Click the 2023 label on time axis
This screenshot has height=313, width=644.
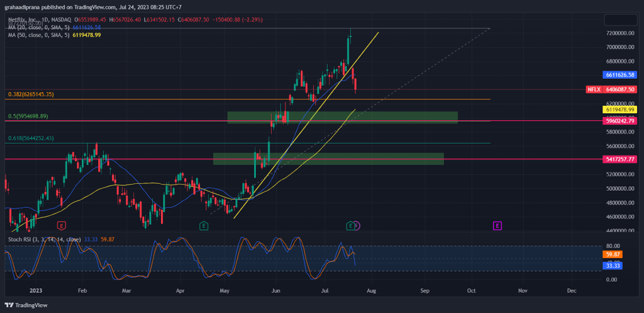(35, 290)
